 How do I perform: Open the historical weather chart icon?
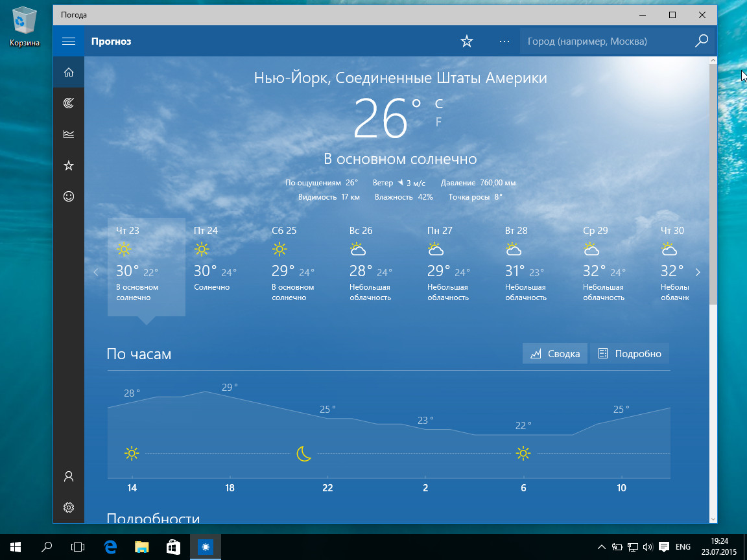click(69, 134)
